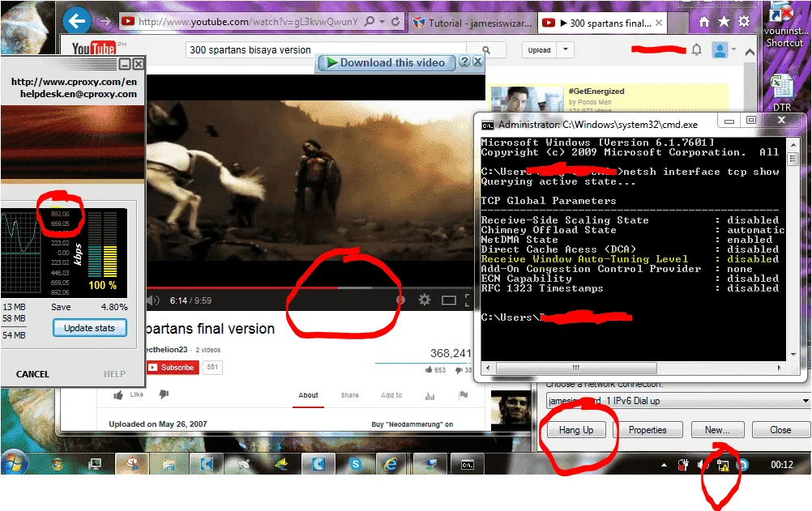Click the Update stats button

[89, 328]
